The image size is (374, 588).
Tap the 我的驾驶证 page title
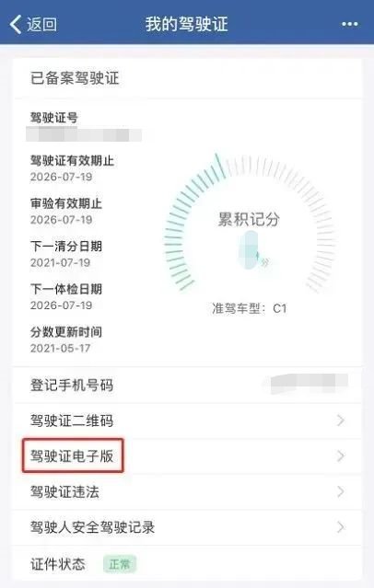[187, 24]
